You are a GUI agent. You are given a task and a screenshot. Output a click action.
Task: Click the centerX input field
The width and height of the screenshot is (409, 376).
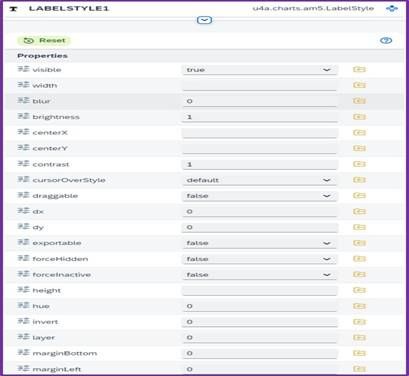tap(260, 133)
